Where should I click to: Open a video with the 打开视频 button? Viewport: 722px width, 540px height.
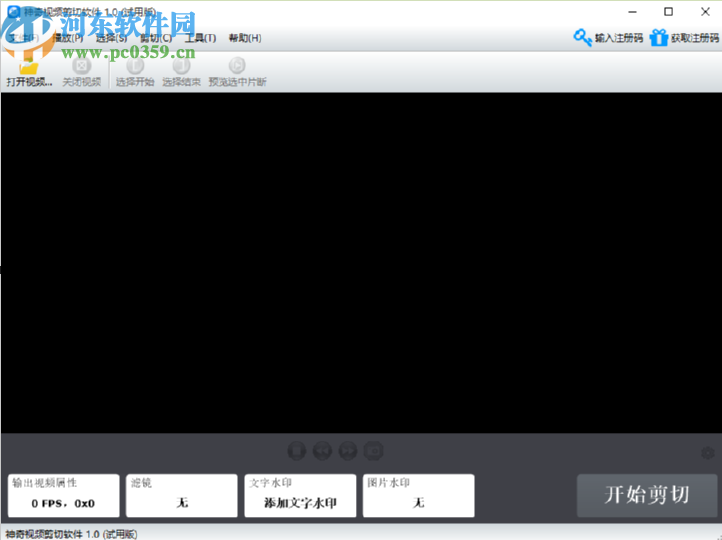click(29, 73)
